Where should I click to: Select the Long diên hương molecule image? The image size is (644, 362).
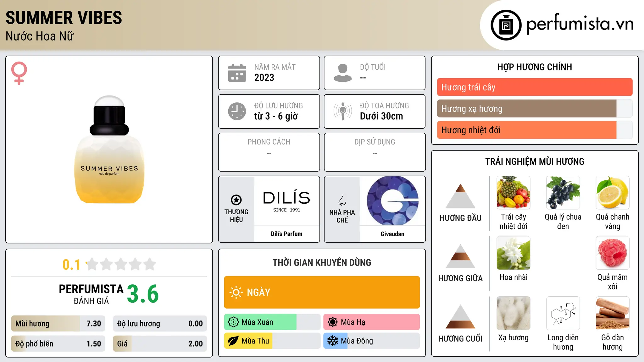tap(563, 313)
